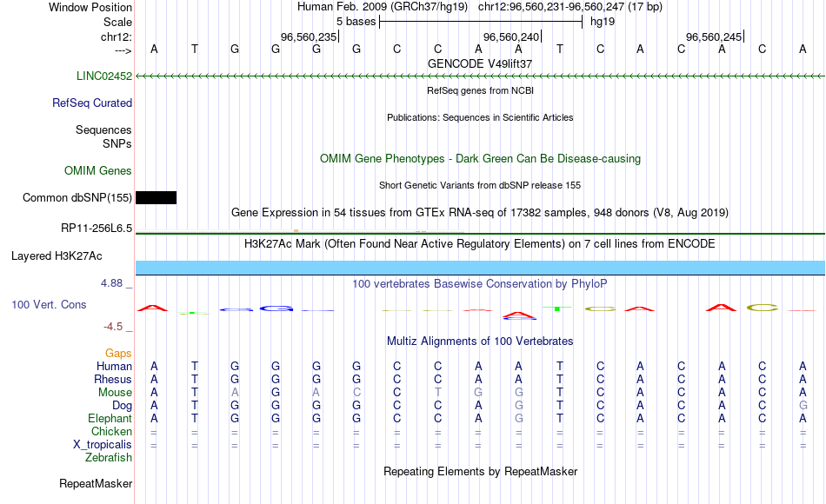Select the Rhesus alignment row label
The height and width of the screenshot is (504, 826).
113,379
